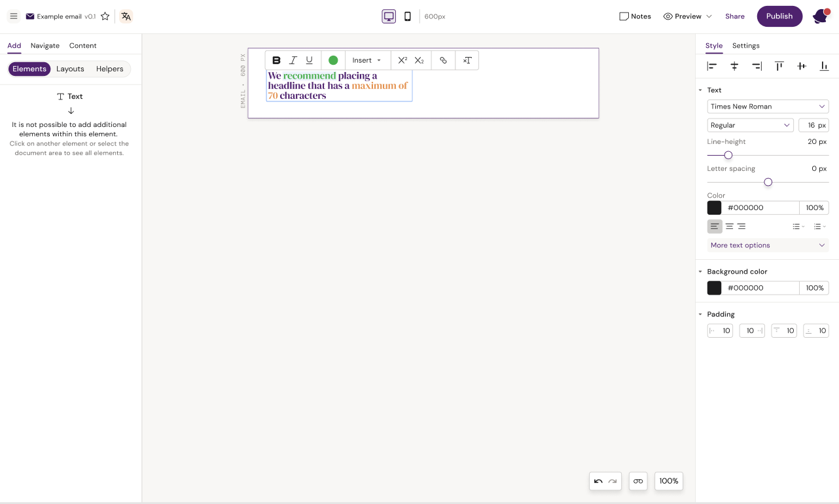Toggle bold formatting in the text toolbar
The image size is (839, 504).
point(276,60)
